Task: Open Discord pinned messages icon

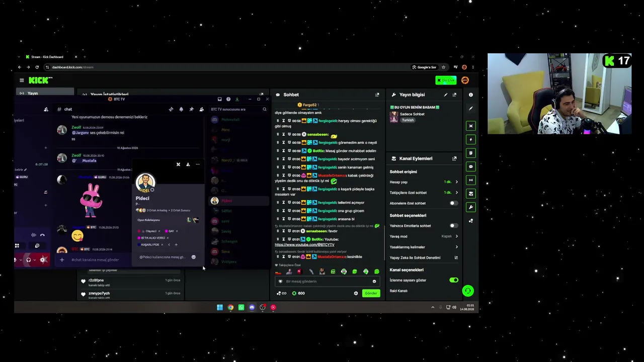Action: 191,109
